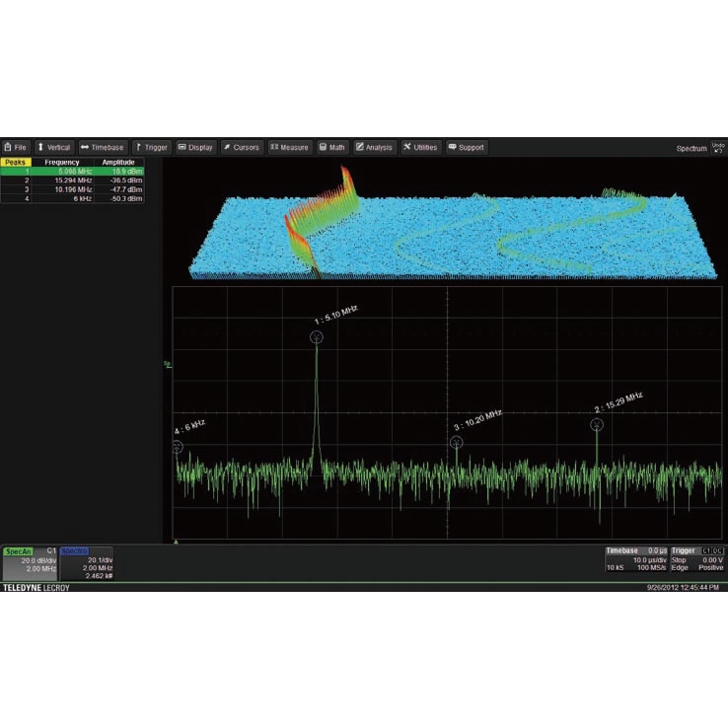
Task: Open the Math menu
Action: tap(332, 147)
